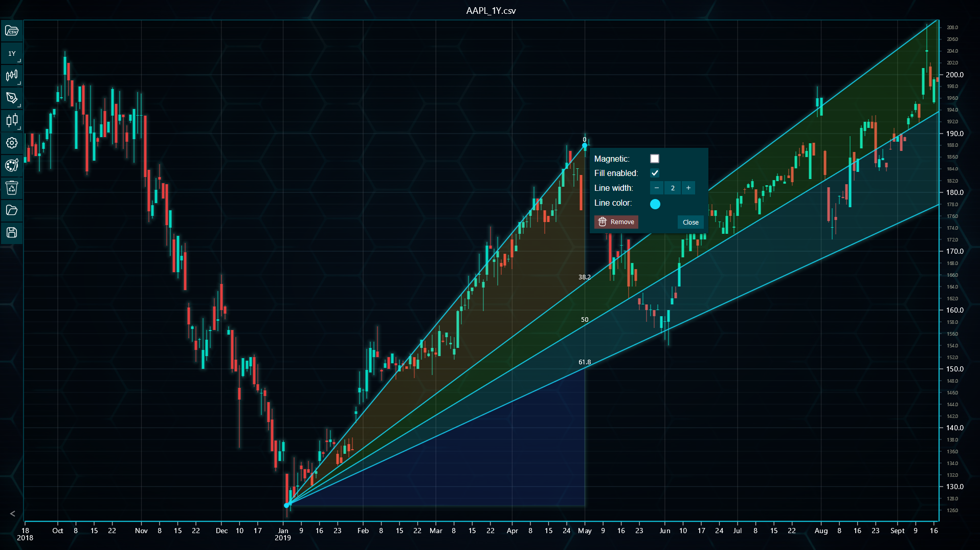The width and height of the screenshot is (980, 550).
Task: Open the two-candle indicator tool
Action: [x=12, y=120]
